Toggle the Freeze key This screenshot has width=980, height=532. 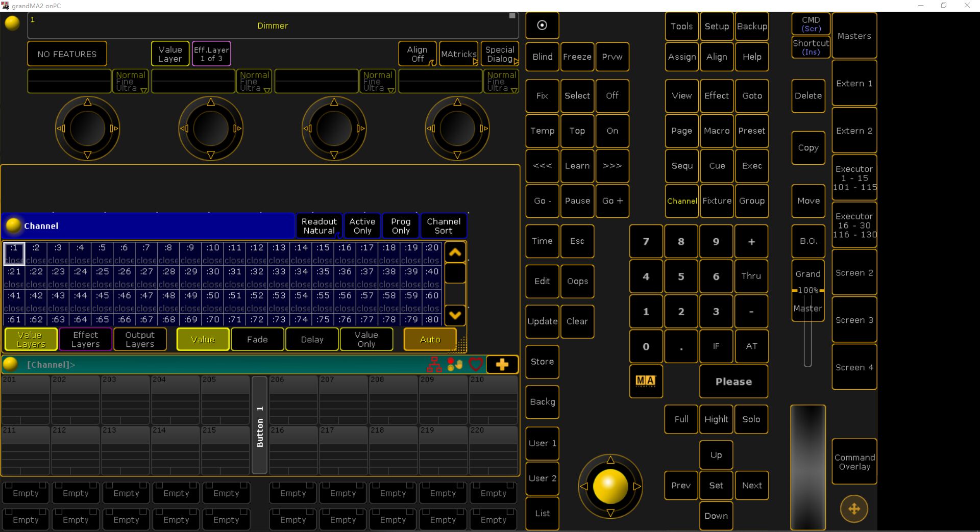(x=577, y=57)
